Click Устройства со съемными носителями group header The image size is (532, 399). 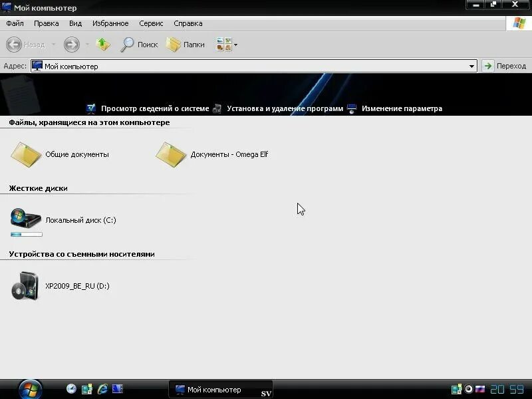(82, 254)
